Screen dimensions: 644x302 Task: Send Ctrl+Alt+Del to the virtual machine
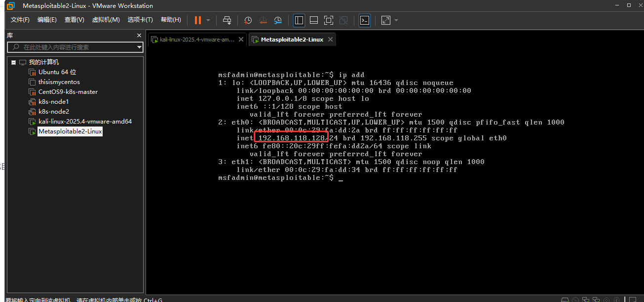227,20
